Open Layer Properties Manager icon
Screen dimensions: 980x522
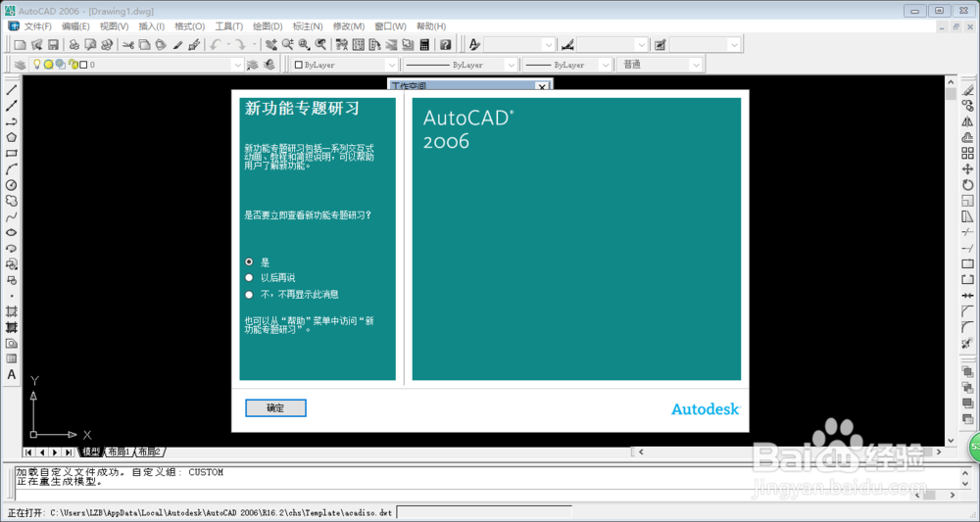pyautogui.click(x=20, y=65)
